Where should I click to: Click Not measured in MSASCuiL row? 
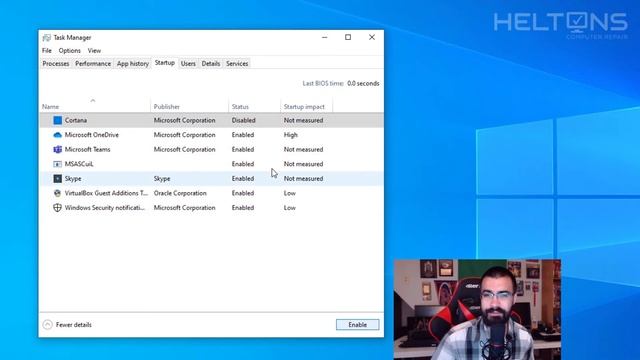[x=303, y=164]
